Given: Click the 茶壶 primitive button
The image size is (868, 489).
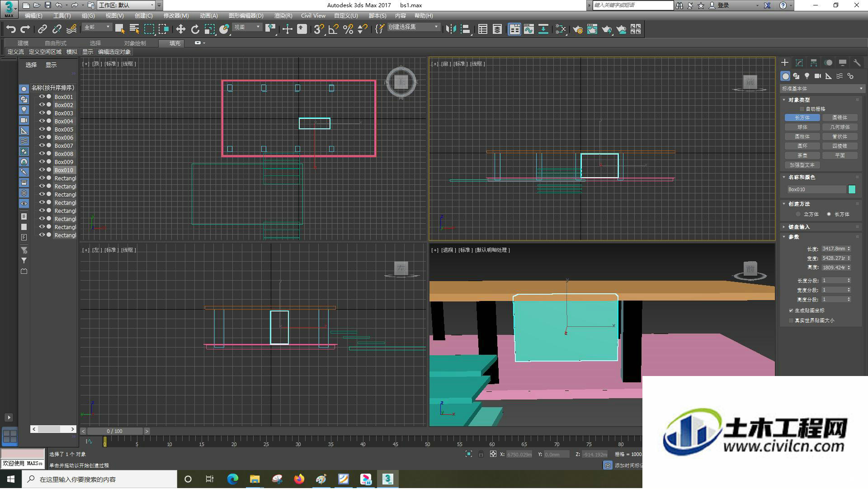Looking at the screenshot, I should click(802, 155).
